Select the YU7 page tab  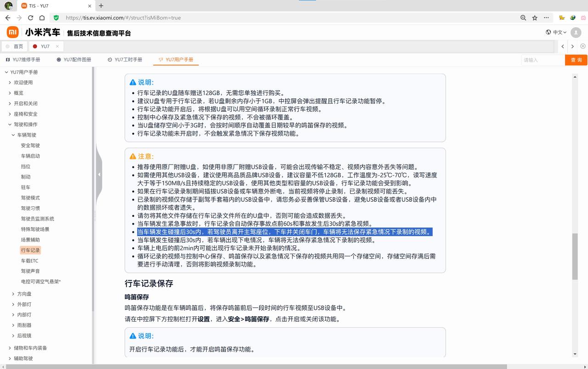click(45, 46)
